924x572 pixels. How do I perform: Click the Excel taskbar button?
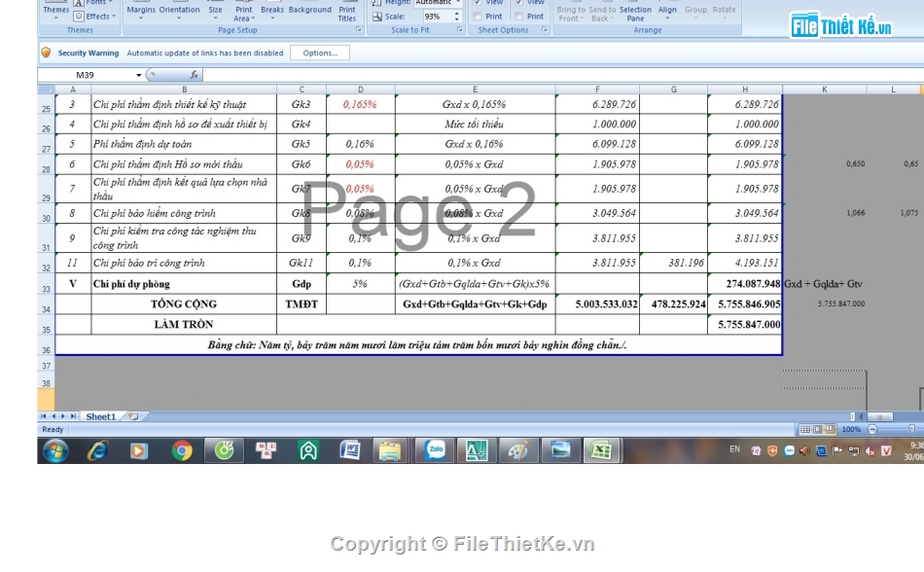(601, 450)
